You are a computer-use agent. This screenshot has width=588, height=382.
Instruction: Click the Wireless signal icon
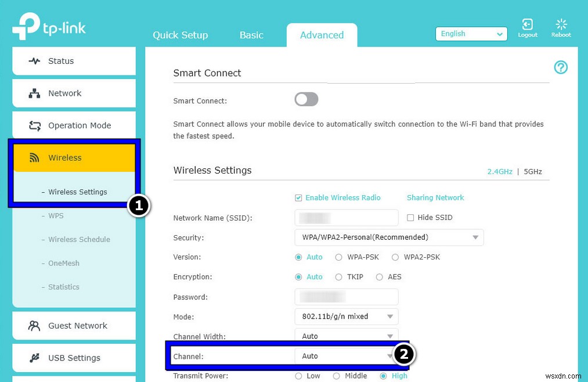pos(34,158)
